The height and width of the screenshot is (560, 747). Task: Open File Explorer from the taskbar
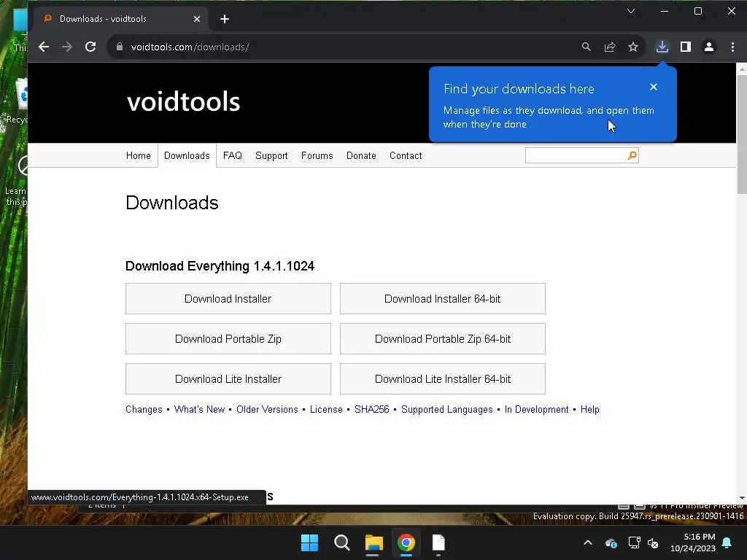pos(374,542)
